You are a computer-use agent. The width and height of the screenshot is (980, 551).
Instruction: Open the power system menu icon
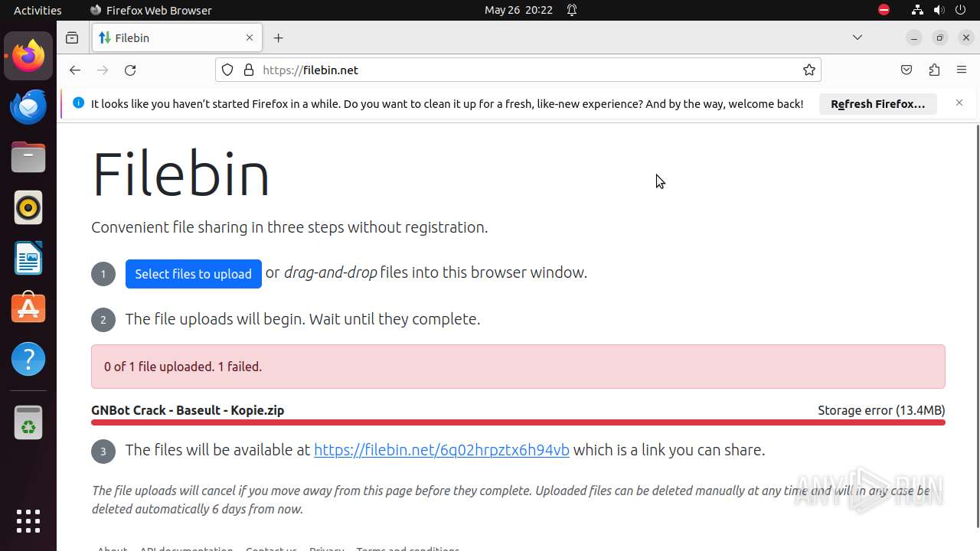[962, 10]
